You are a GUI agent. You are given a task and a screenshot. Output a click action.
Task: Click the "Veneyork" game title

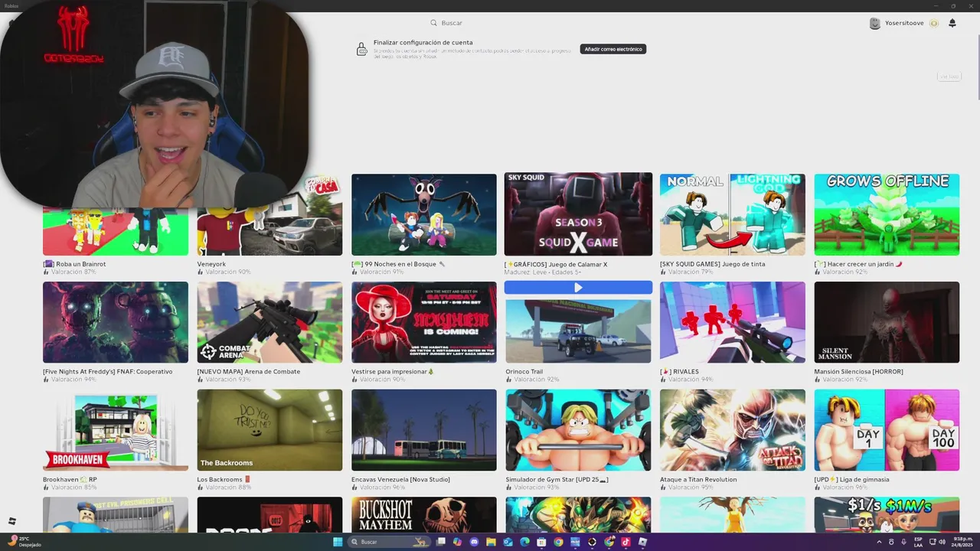pyautogui.click(x=211, y=264)
